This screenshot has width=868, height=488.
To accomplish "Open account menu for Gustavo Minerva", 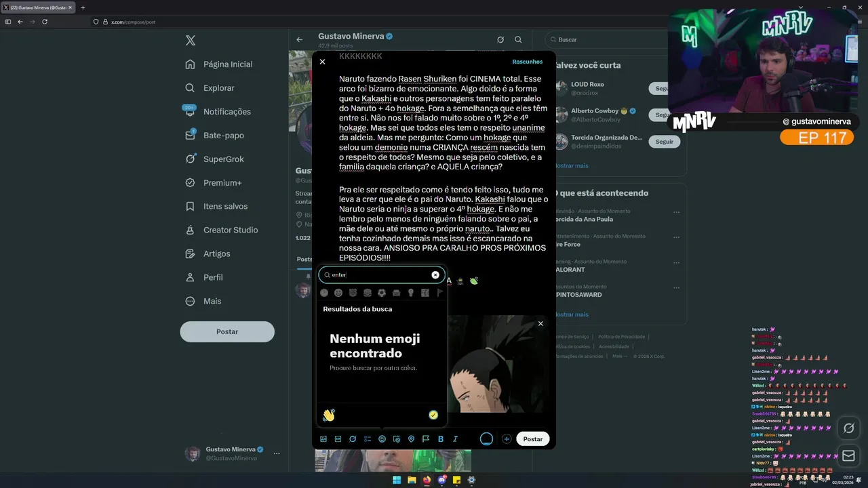I will point(231,453).
